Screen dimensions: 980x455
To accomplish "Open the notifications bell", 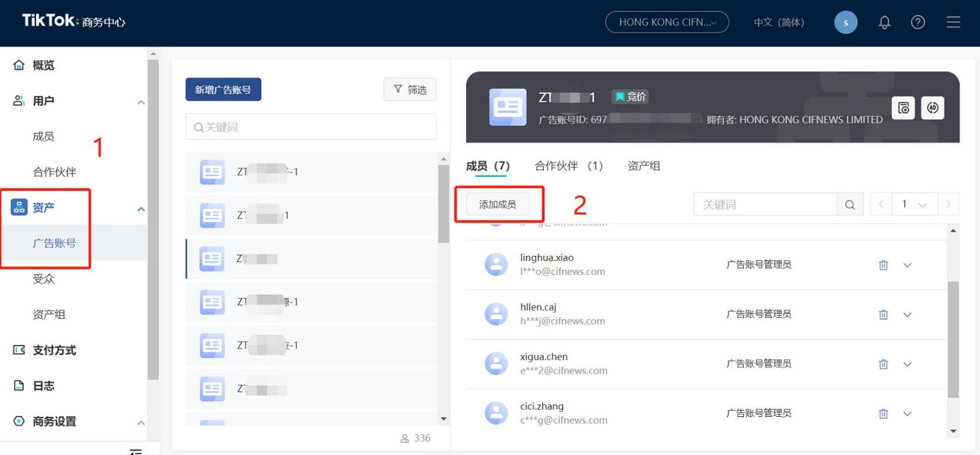I will coord(885,22).
